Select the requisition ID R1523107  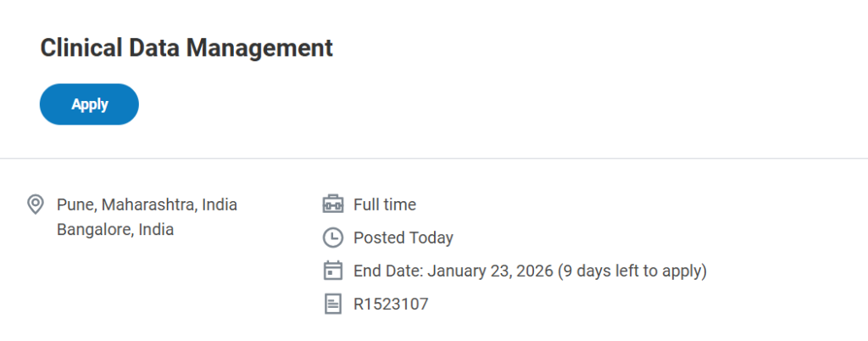tap(391, 304)
